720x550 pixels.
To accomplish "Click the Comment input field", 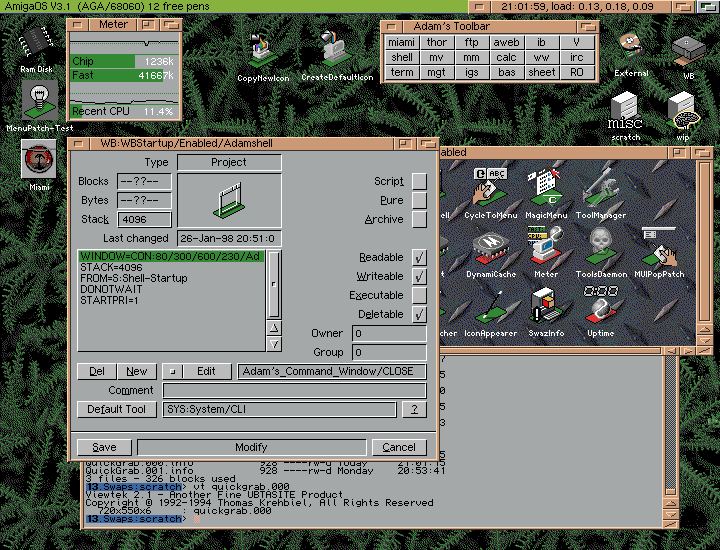I will 294,390.
